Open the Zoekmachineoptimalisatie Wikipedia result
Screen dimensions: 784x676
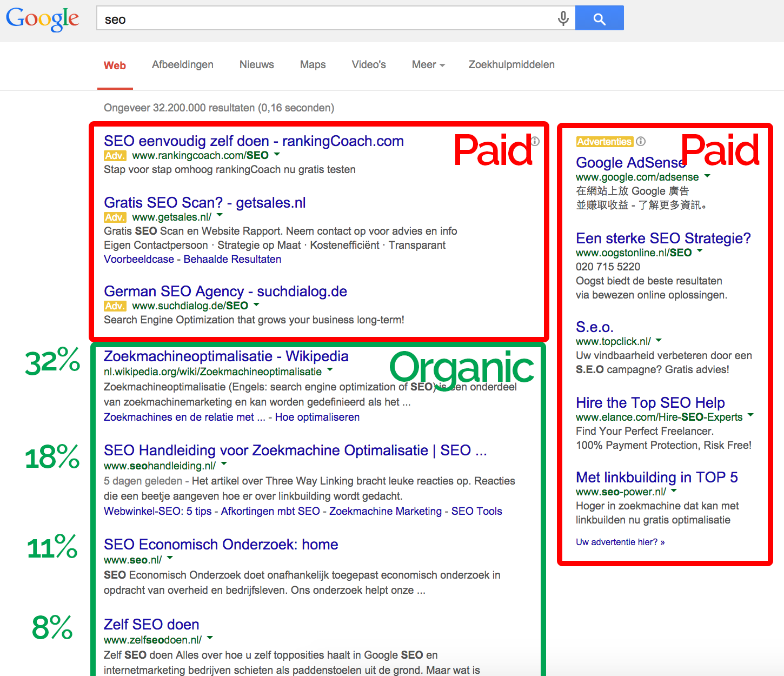225,356
